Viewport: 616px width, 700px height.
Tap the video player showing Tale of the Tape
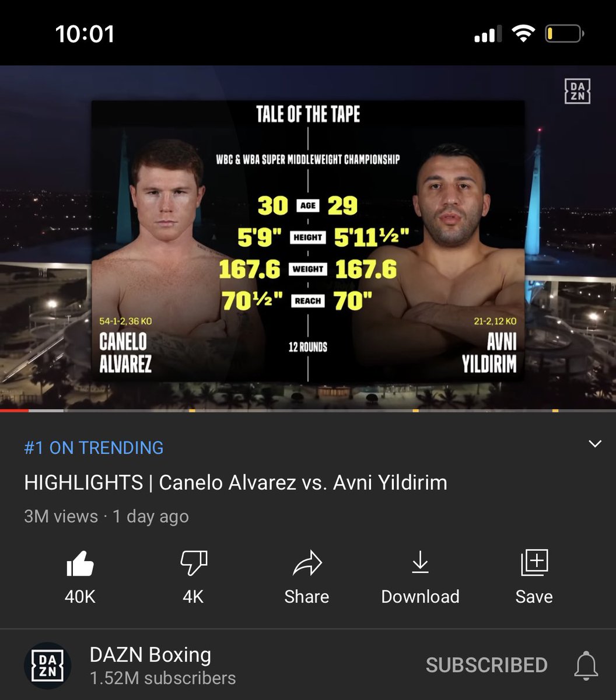click(x=308, y=238)
